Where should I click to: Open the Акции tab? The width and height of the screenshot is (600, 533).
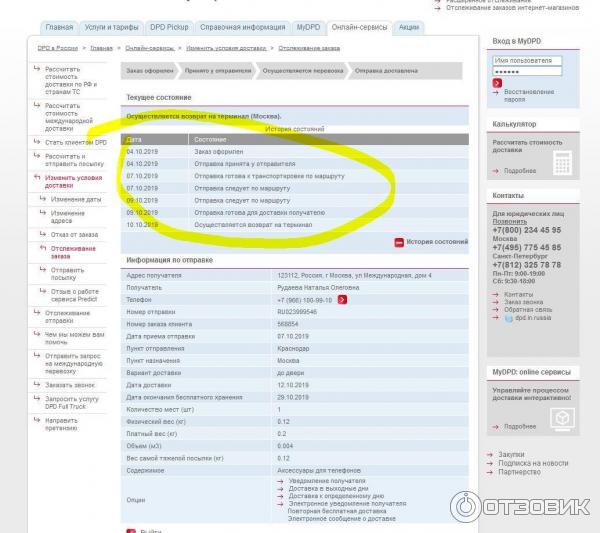pyautogui.click(x=409, y=27)
